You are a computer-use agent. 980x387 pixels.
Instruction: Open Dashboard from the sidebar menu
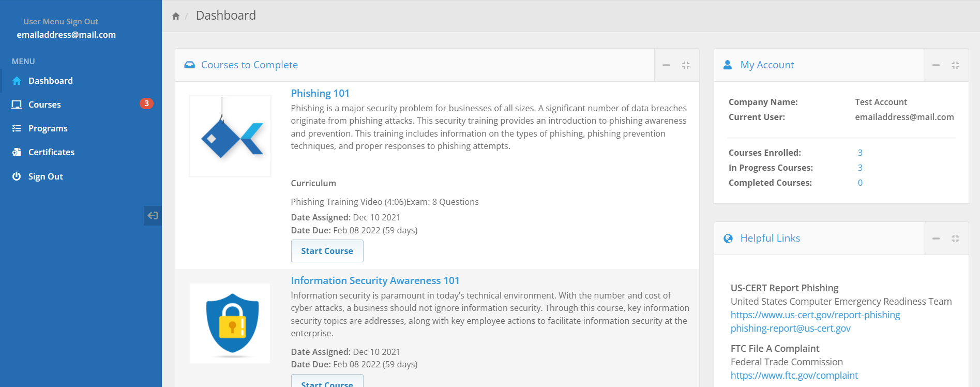coord(50,81)
